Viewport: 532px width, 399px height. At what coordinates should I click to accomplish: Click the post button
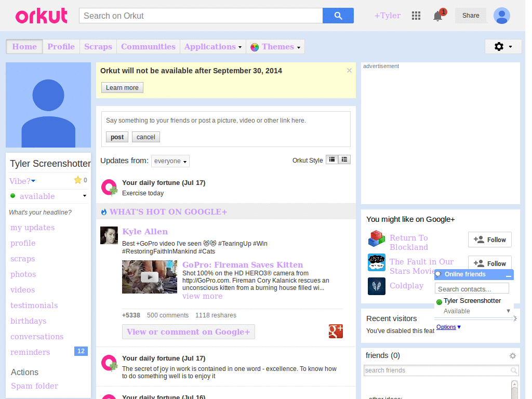pyautogui.click(x=117, y=137)
